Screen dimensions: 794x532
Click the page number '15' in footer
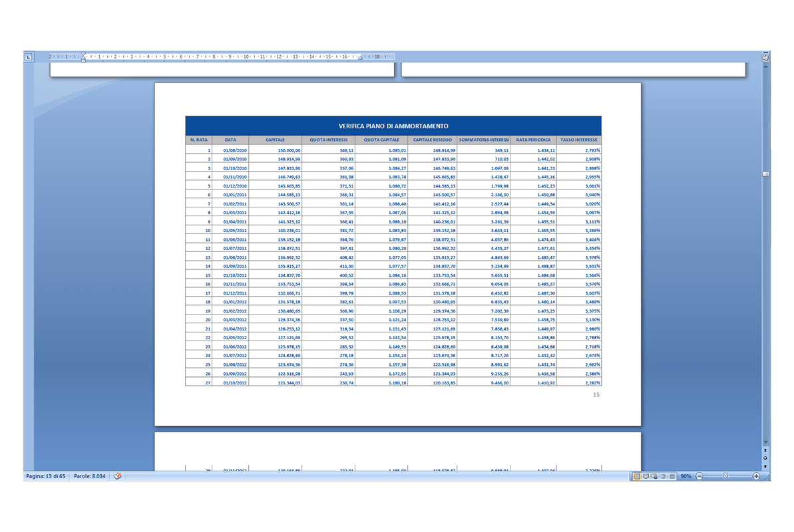[x=596, y=394]
